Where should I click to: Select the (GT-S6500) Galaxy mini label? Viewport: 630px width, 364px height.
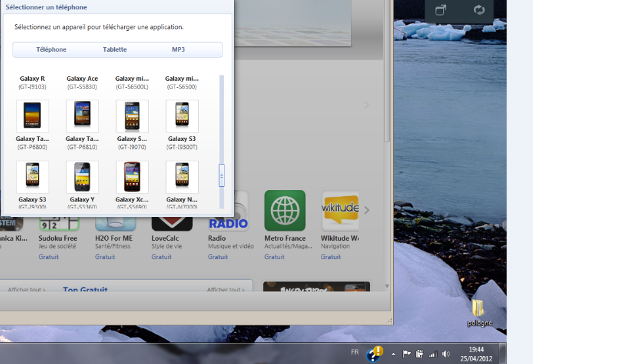pos(182,83)
